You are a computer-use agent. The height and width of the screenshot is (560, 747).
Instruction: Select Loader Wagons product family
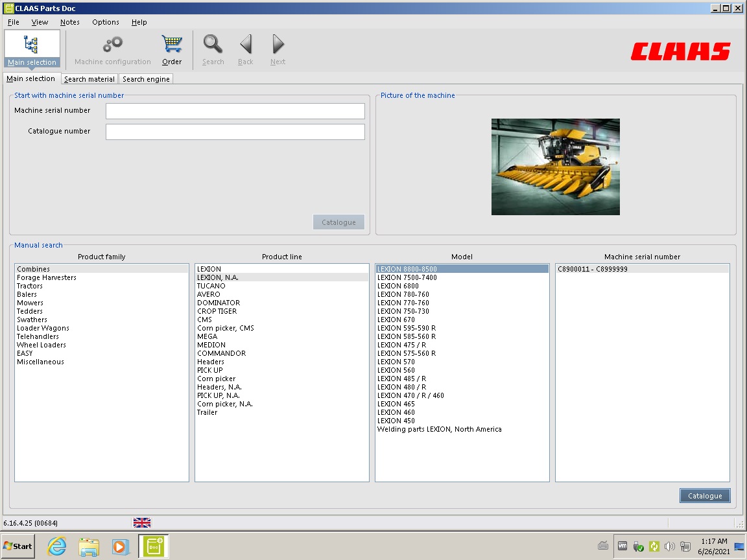[101, 328]
